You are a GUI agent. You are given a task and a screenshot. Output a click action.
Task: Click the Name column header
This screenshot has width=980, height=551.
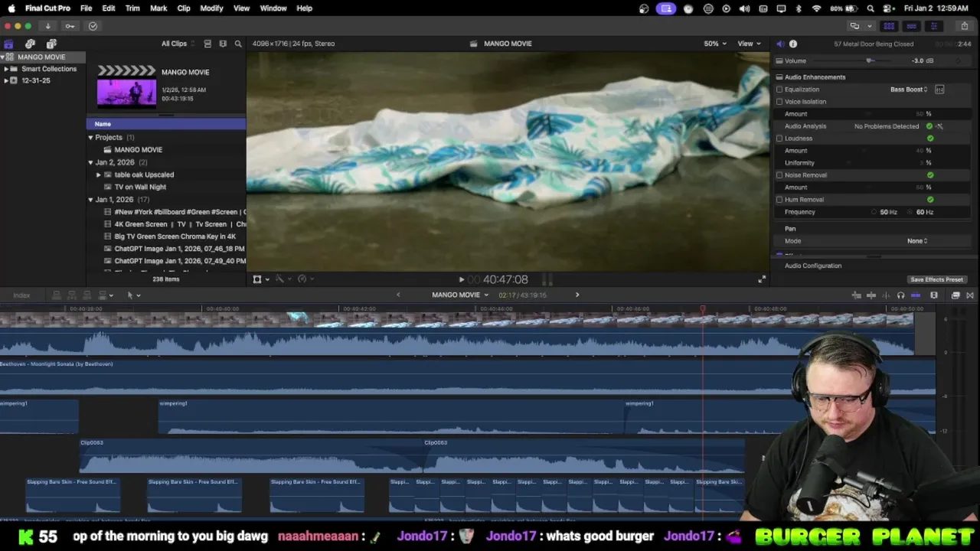166,124
